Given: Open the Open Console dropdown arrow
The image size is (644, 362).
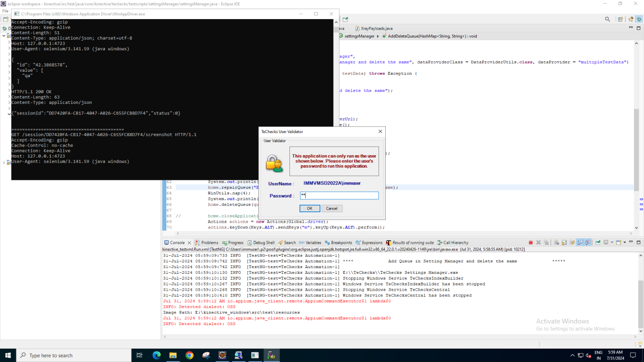Looking at the screenshot, I should [x=624, y=243].
